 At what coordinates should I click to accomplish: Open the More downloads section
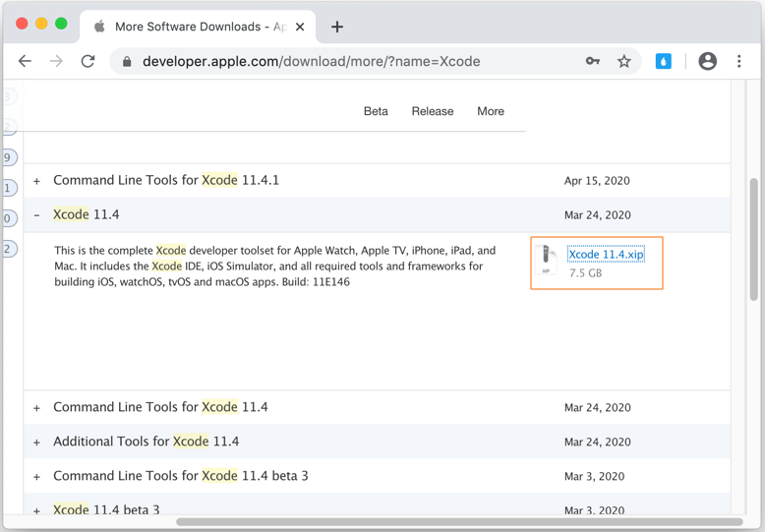(x=491, y=111)
